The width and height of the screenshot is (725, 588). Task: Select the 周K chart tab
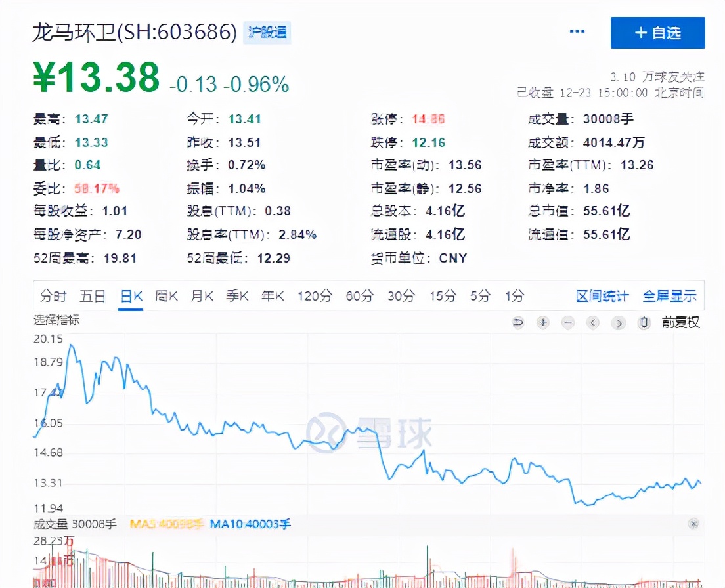point(166,295)
